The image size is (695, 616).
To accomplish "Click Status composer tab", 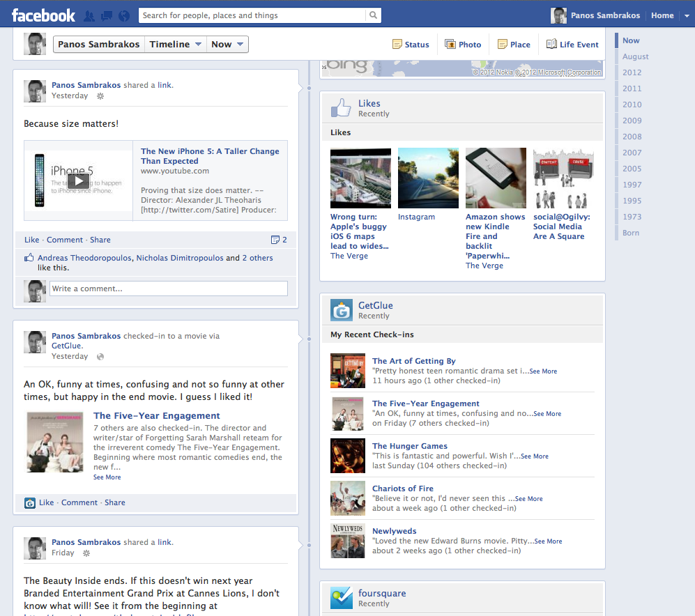I will pos(411,45).
